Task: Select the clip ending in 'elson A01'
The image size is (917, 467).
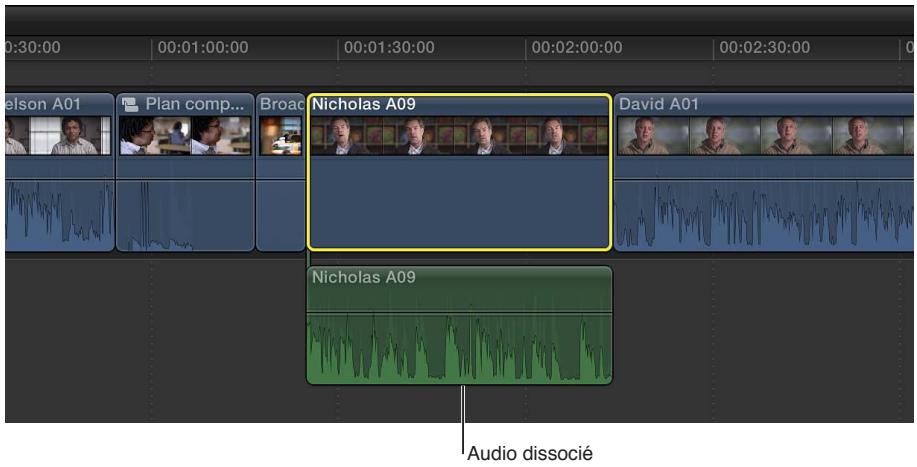Action: tap(59, 172)
